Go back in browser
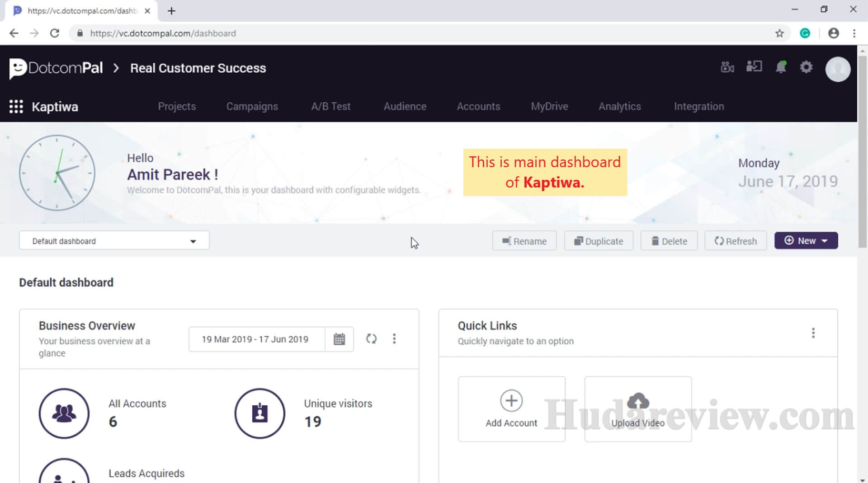Image resolution: width=868 pixels, height=483 pixels. pos(14,33)
